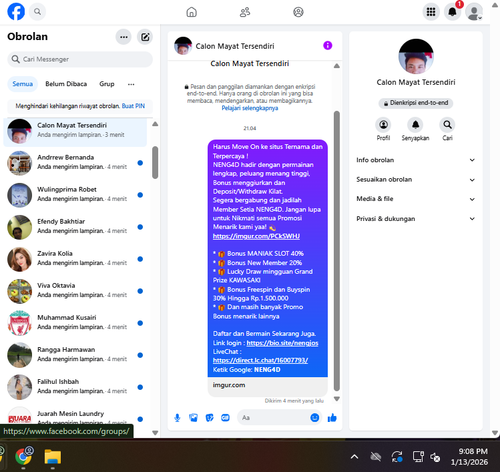Click the large profile picture in info panel
The image size is (500, 472).
tap(416, 56)
